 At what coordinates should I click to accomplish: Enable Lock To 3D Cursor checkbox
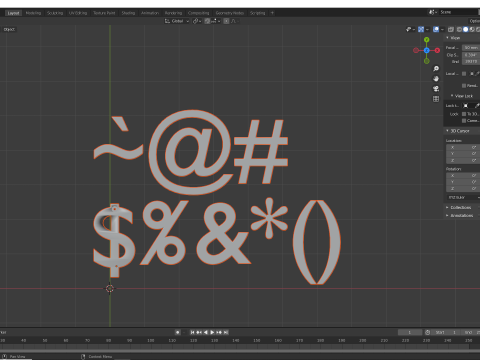(464, 114)
